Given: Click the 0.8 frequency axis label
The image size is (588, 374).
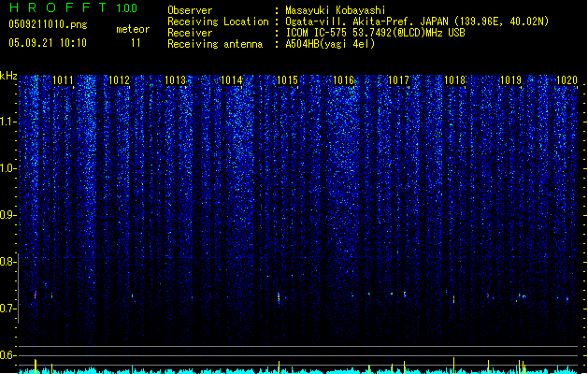Looking at the screenshot, I should click(7, 262).
